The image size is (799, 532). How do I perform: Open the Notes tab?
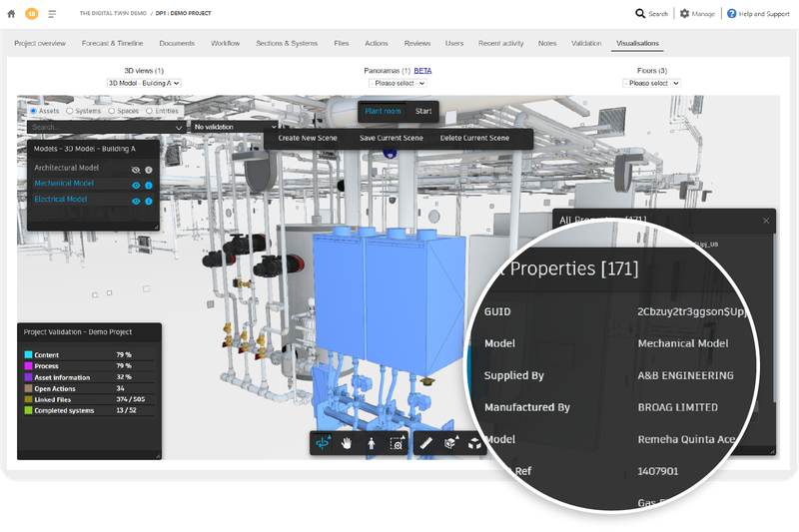(x=547, y=43)
